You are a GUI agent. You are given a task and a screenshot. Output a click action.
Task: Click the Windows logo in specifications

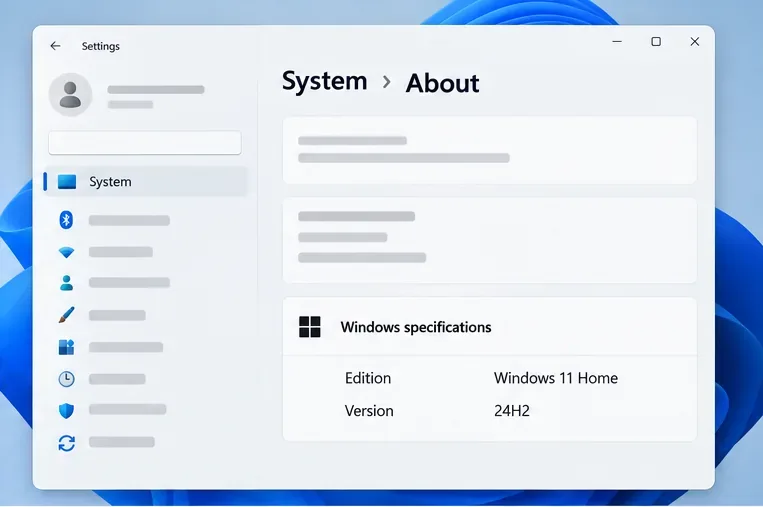[x=310, y=326]
